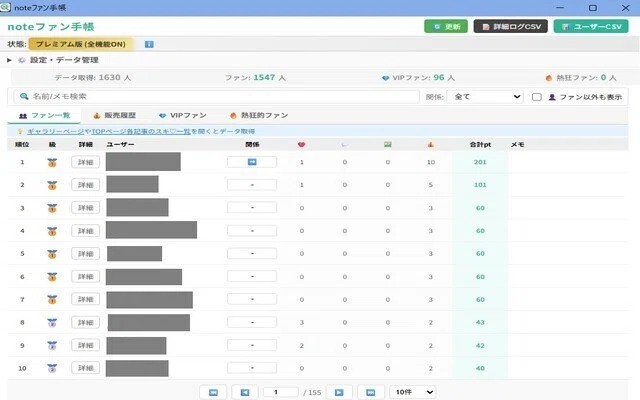640x400 pixels.
Task: Expand the 設定・データ管理 section
Action: pos(9,60)
